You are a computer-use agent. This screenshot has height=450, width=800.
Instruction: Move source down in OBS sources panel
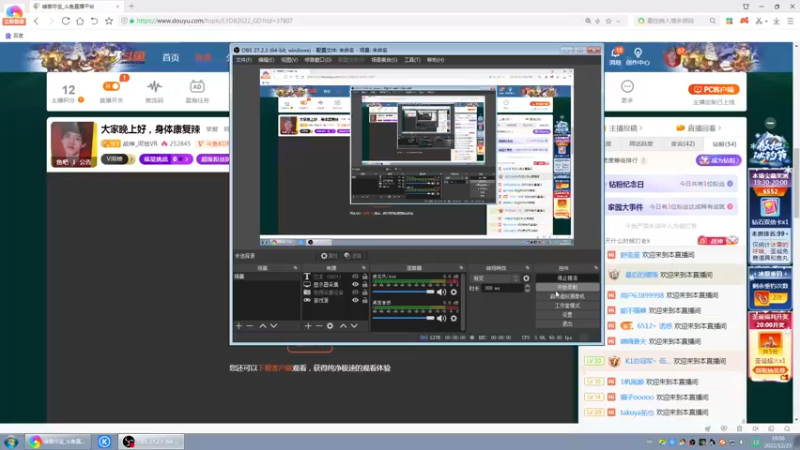coord(354,326)
